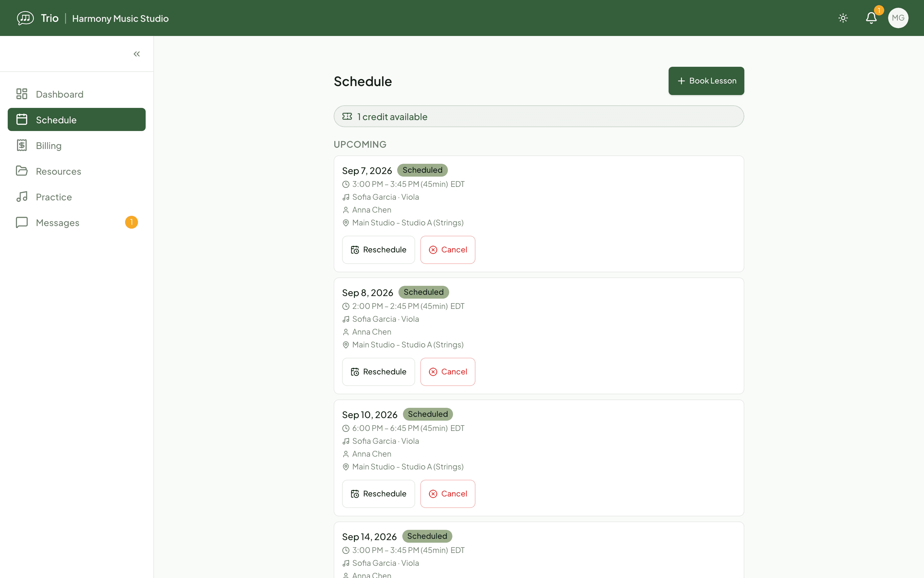The height and width of the screenshot is (578, 924).
Task: Click the Trio logo icon
Action: pyautogui.click(x=25, y=18)
